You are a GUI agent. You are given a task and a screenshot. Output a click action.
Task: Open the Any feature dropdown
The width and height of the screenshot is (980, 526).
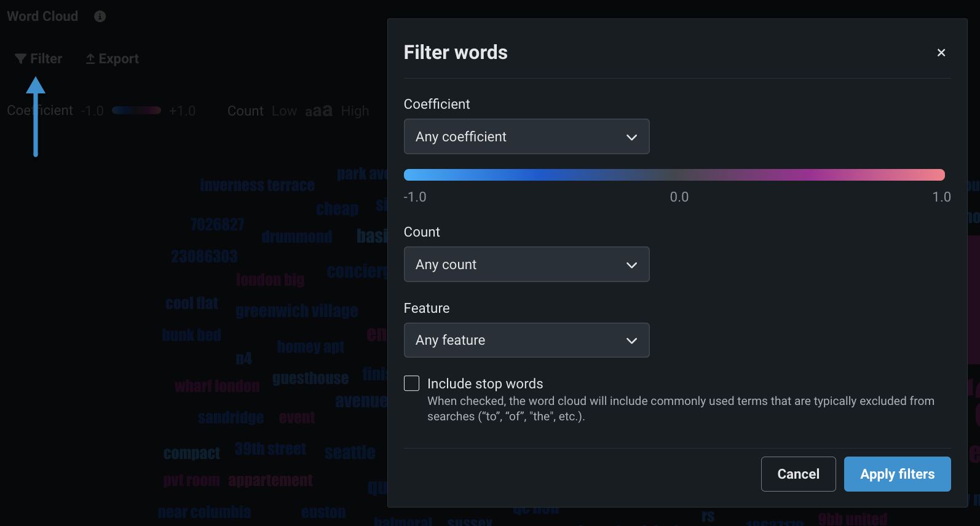click(x=526, y=340)
